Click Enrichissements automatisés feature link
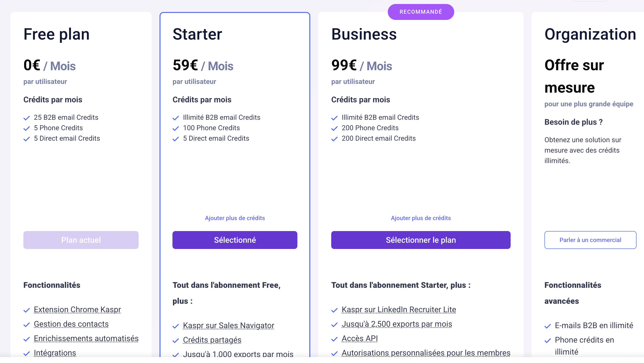 86,339
